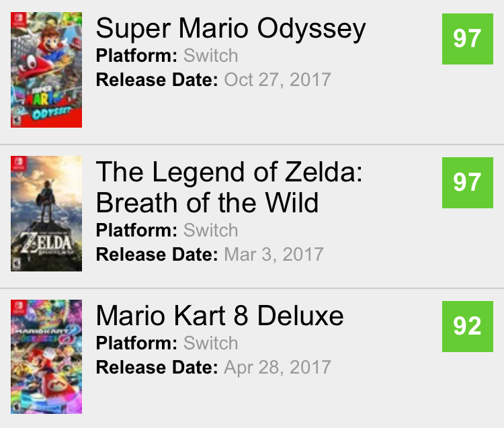Click ESRB rating icon on Zelda cover
Viewport: 504px width, 428px height.
pyautogui.click(x=17, y=264)
